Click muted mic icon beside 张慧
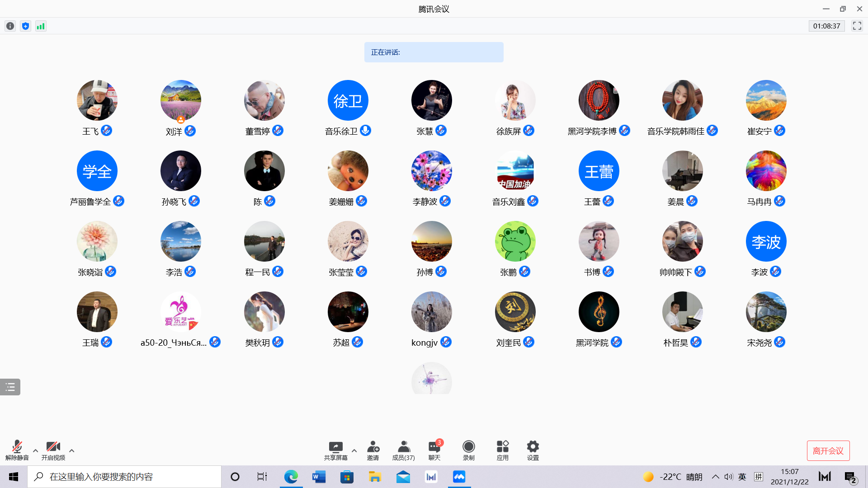 click(441, 131)
